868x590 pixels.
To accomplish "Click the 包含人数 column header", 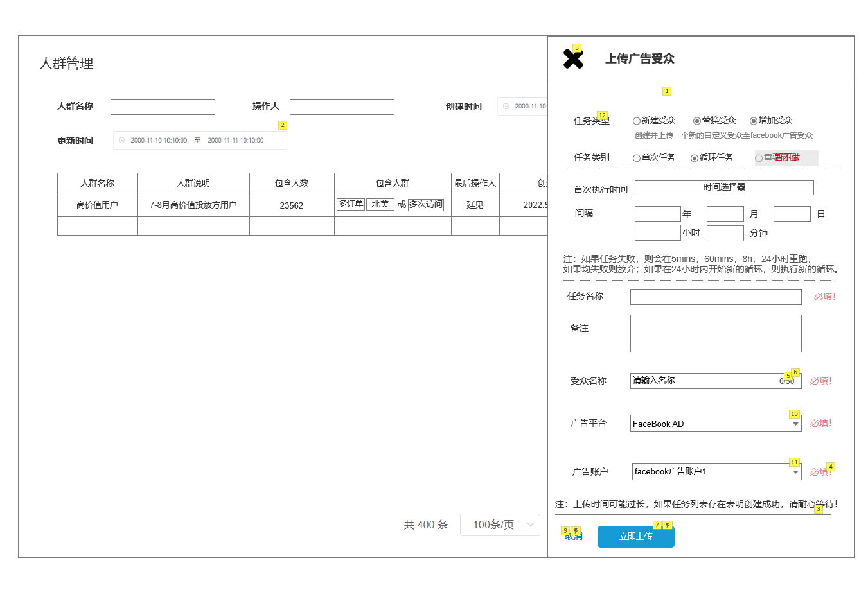I will (x=292, y=184).
